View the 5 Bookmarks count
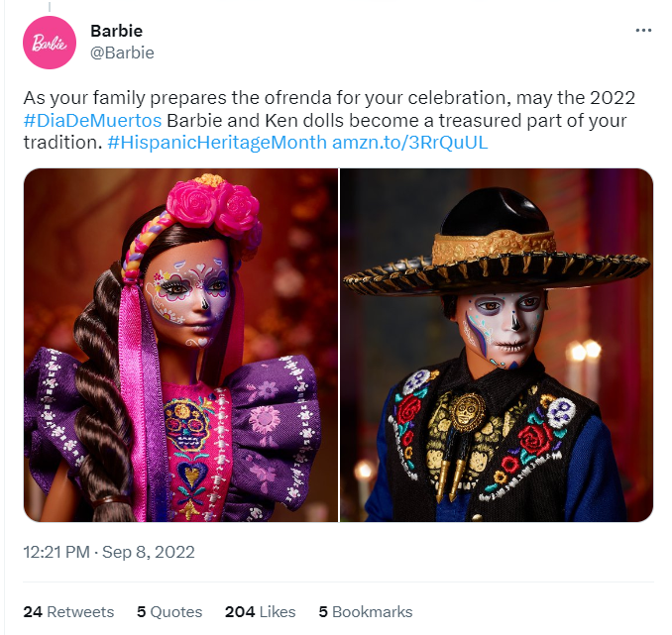The image size is (672, 635). coord(366,612)
